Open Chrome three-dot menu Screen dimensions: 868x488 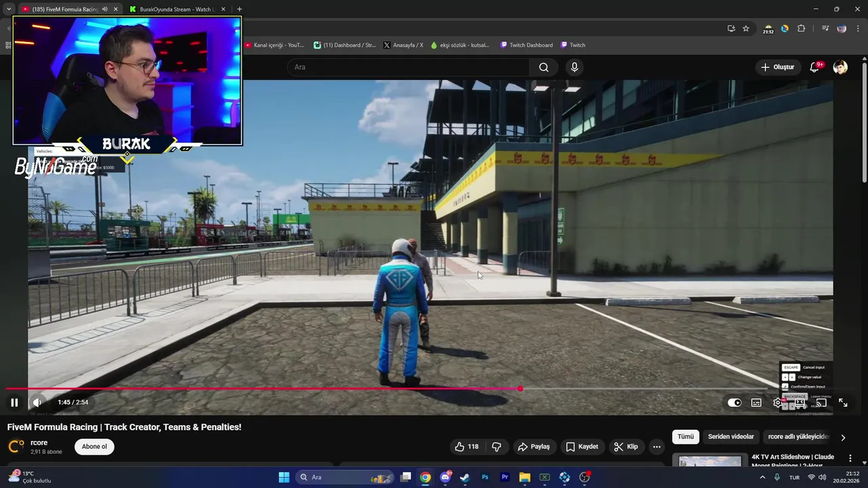coord(858,28)
